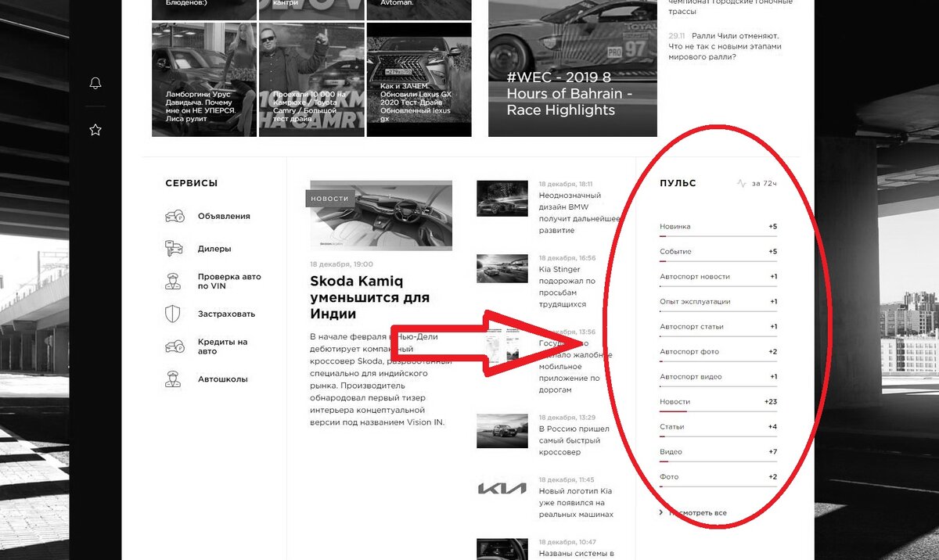
Task: Open the Объявления service link
Action: tap(224, 217)
